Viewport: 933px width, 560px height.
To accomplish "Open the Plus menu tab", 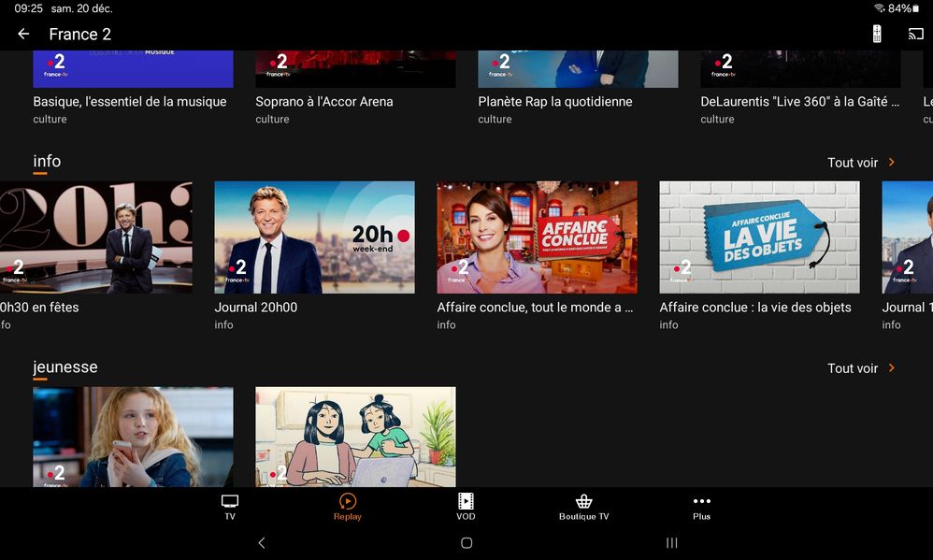I will [x=701, y=507].
